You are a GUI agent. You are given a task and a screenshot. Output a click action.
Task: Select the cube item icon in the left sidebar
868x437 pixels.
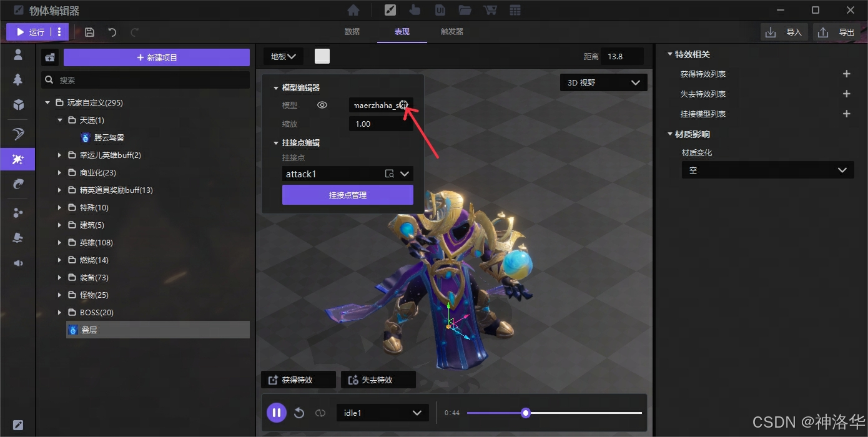18,104
